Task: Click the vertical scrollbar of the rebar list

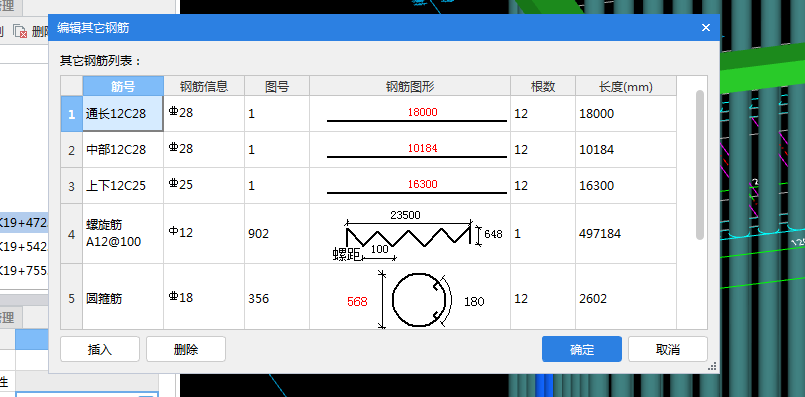Action: tap(700, 164)
